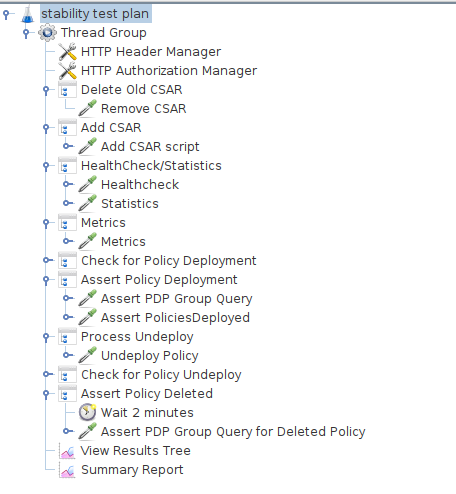Collapse the Assert Policy Deployment controller

pos(46,280)
